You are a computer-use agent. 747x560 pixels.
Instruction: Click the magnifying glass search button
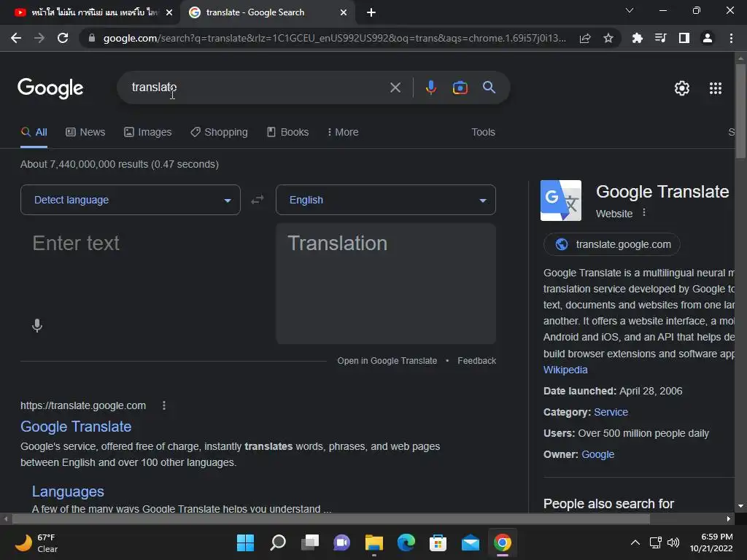[489, 87]
